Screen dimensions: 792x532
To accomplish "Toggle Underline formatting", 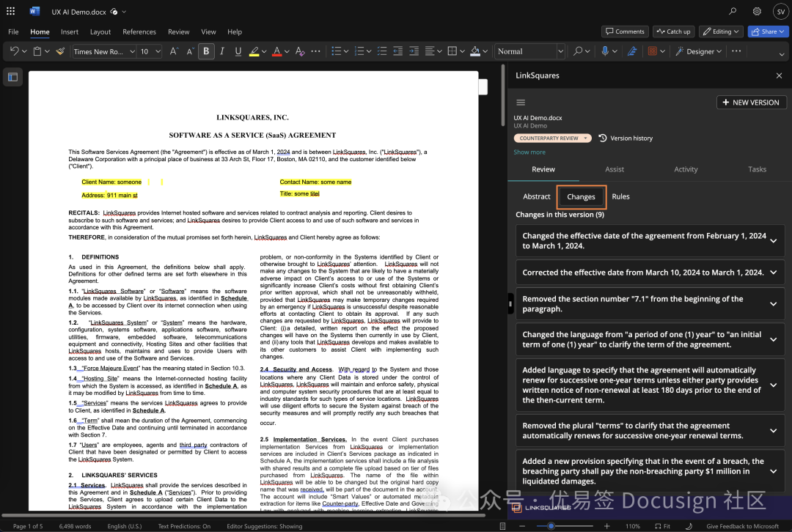I will click(238, 51).
